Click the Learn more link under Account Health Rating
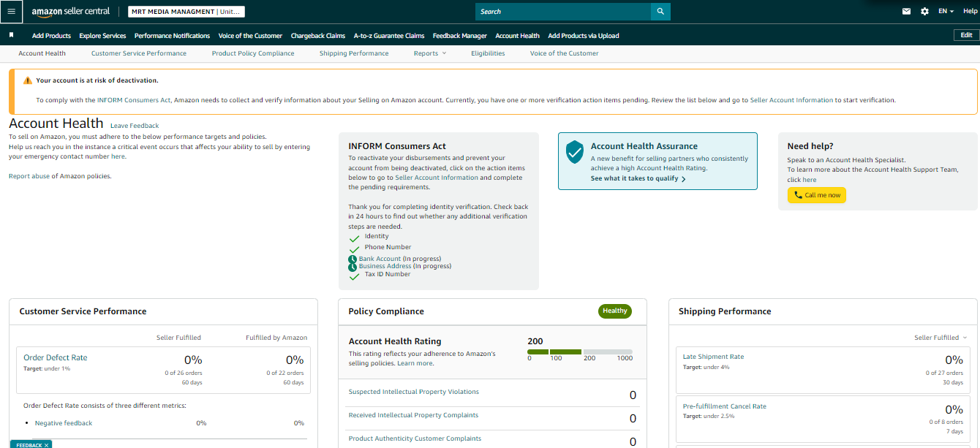 (415, 363)
